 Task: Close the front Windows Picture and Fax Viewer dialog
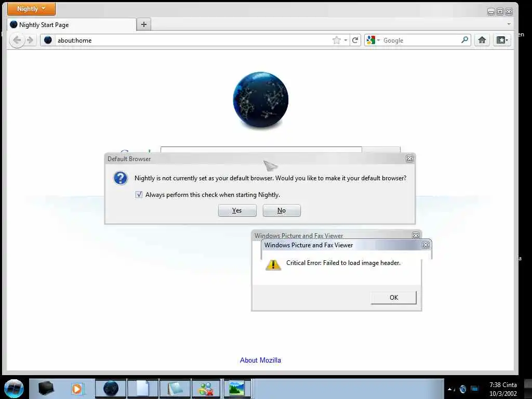pos(425,245)
